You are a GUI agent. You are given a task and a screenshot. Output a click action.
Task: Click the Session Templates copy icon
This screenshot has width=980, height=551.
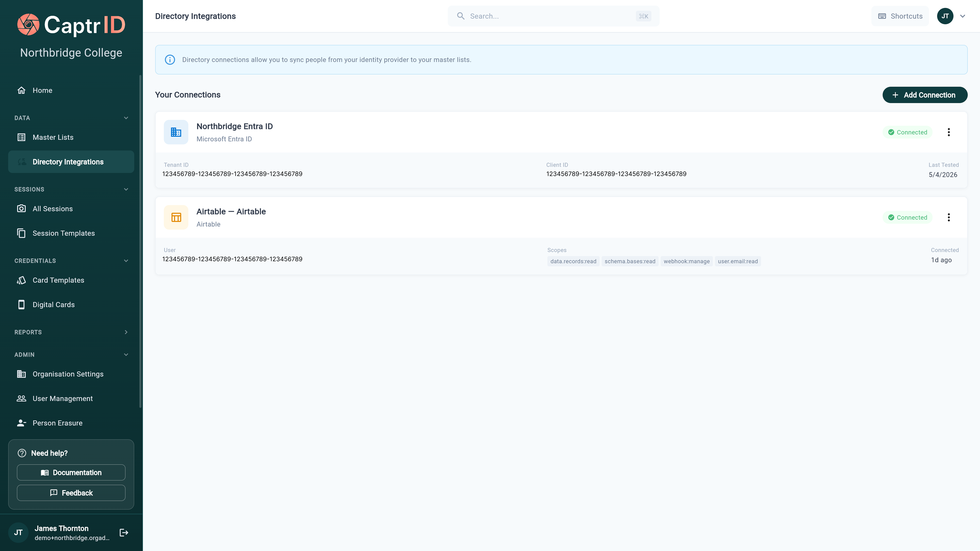tap(21, 233)
